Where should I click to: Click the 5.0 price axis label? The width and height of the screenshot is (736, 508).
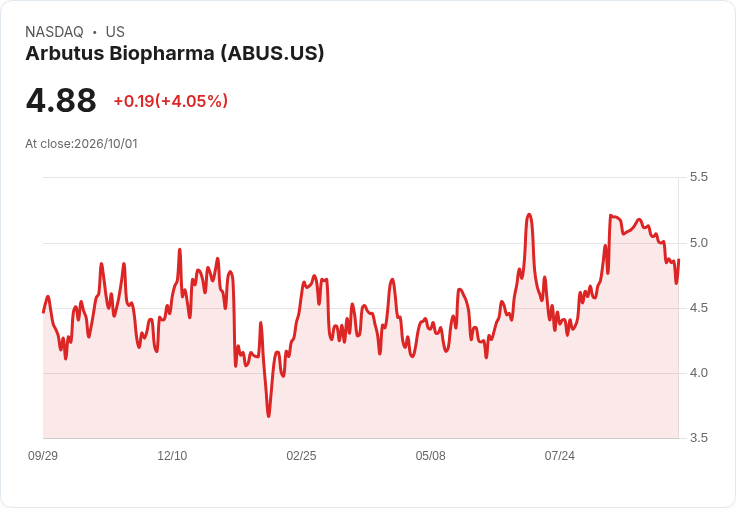698,243
